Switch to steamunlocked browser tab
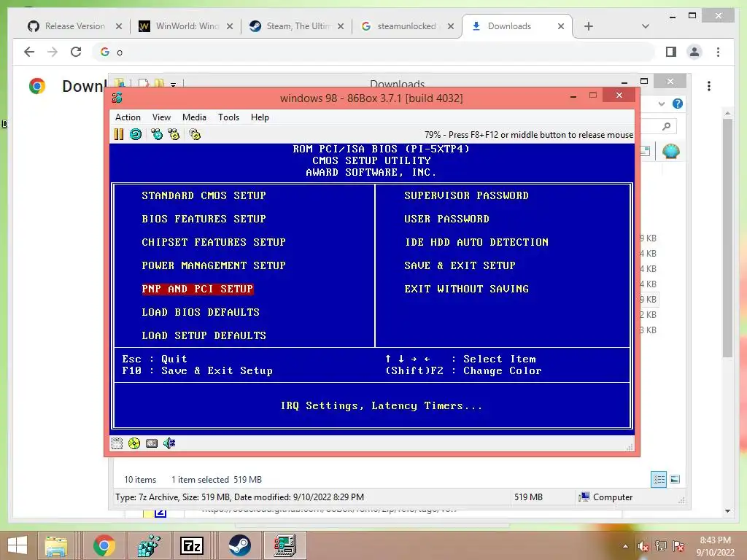This screenshot has height=560, width=747. (x=407, y=26)
